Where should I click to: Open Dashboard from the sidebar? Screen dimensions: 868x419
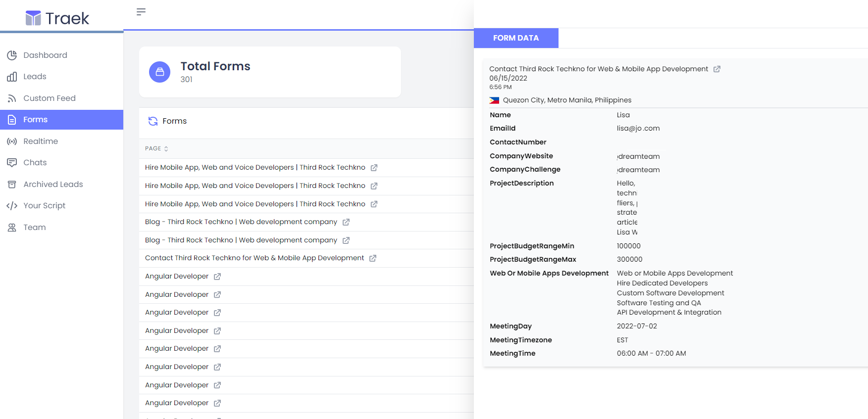(45, 55)
